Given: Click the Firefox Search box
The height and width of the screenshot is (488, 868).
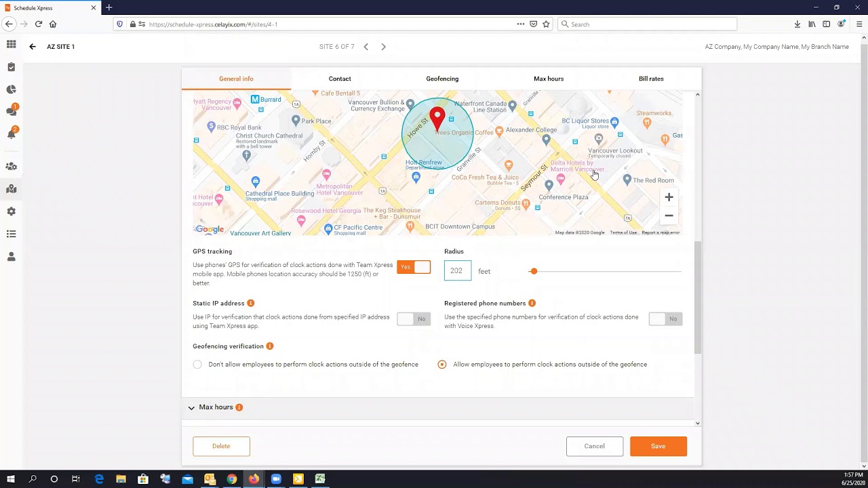Looking at the screenshot, I should 647,24.
